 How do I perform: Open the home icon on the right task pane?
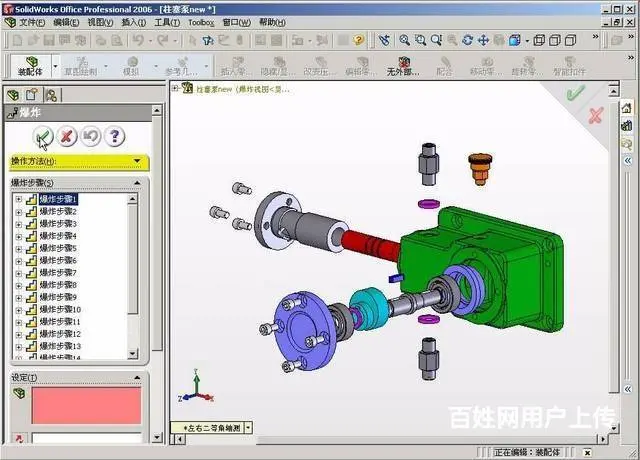[627, 108]
